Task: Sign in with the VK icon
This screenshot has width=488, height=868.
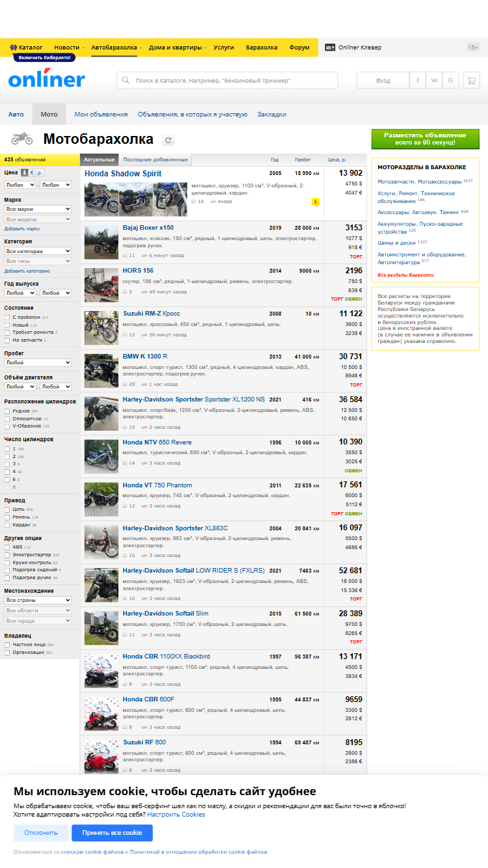Action: [x=434, y=80]
